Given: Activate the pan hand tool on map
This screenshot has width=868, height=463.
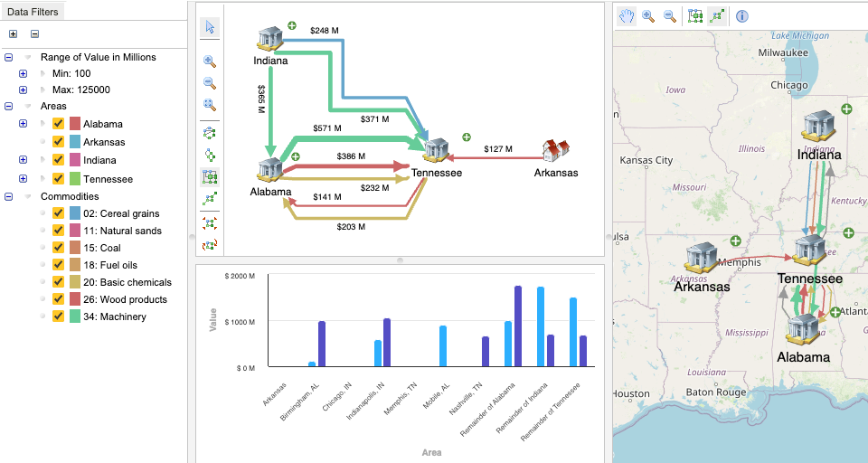Looking at the screenshot, I should (x=627, y=15).
